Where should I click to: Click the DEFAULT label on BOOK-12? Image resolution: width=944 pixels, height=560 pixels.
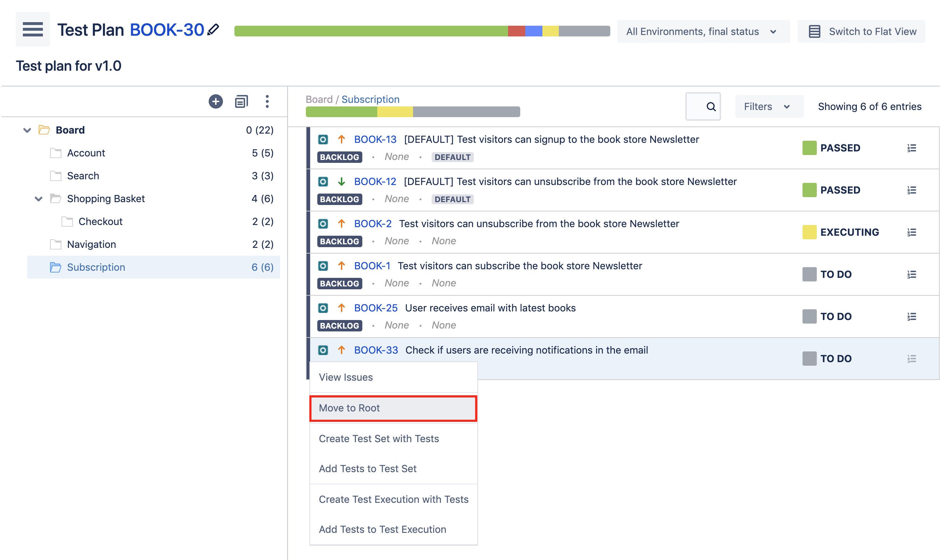(452, 199)
